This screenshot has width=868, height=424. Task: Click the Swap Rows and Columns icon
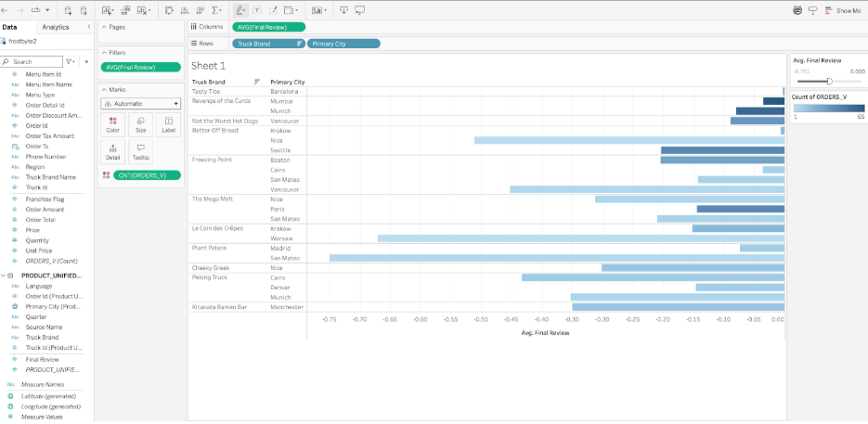[x=169, y=10]
